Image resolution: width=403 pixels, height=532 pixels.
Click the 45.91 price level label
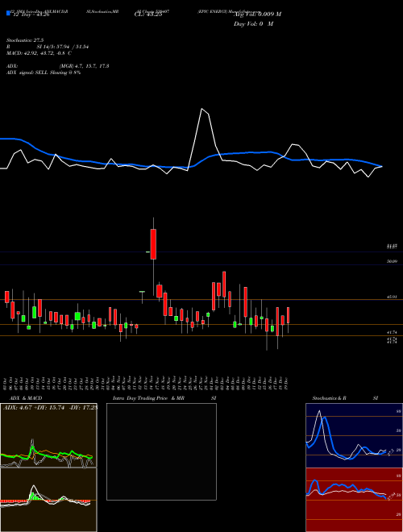tap(392, 297)
